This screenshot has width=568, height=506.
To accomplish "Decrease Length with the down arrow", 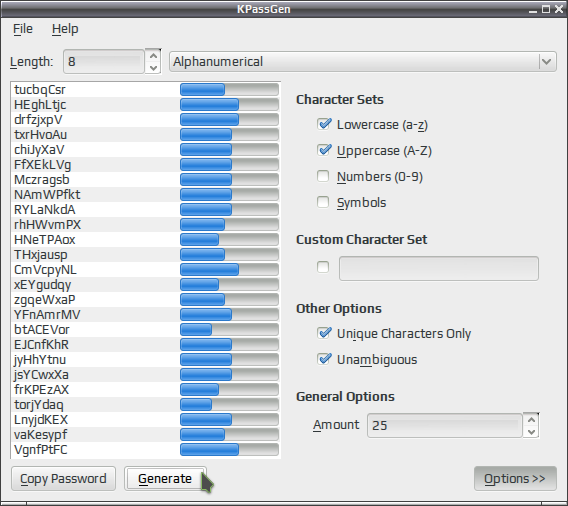I will click(153, 68).
